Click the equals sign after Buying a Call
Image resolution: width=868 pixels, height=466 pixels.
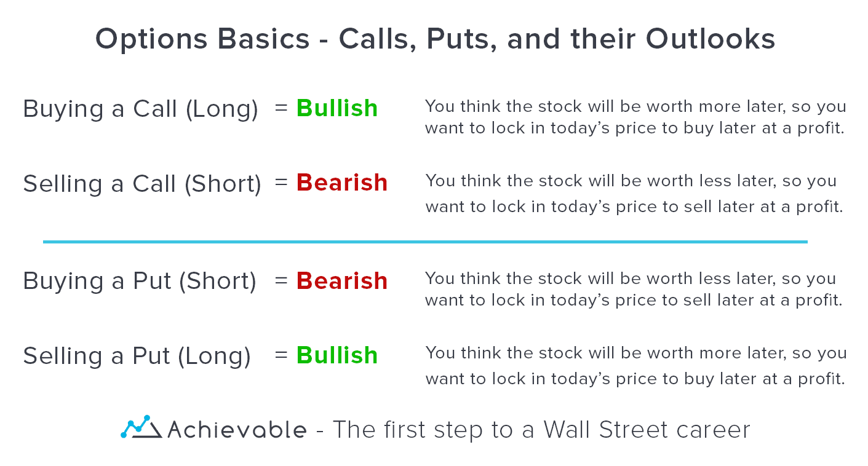[281, 108]
